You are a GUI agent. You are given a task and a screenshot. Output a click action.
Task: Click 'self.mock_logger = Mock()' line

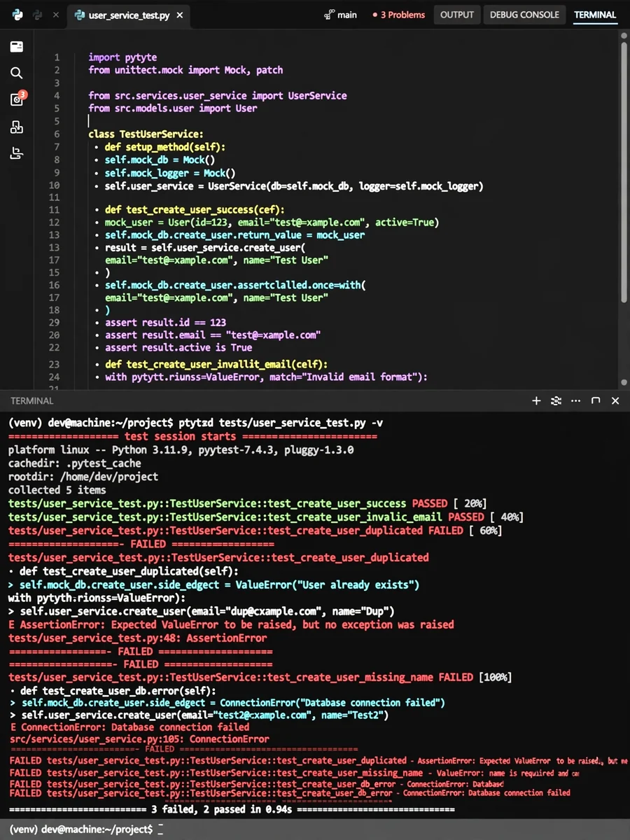pyautogui.click(x=170, y=173)
